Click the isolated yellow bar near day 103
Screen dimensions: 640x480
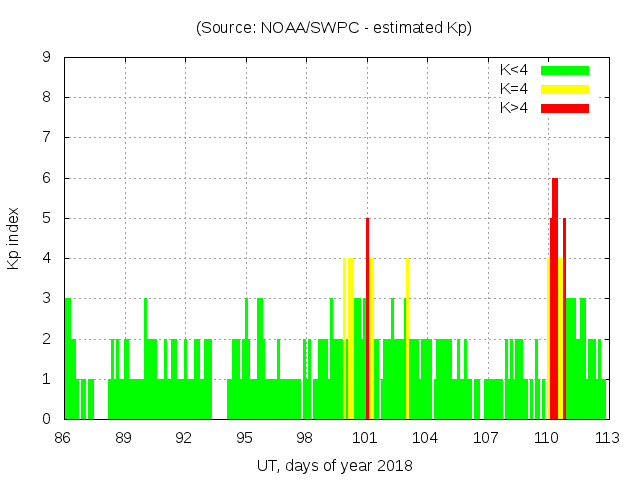coord(407,340)
